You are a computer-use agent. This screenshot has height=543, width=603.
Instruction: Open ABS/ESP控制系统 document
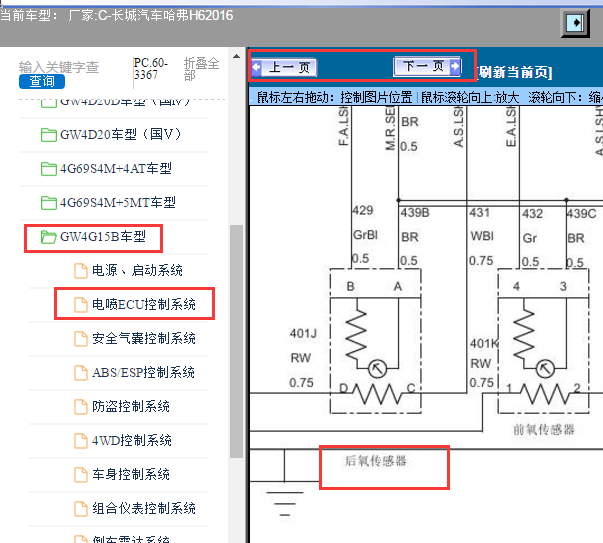[x=143, y=372]
